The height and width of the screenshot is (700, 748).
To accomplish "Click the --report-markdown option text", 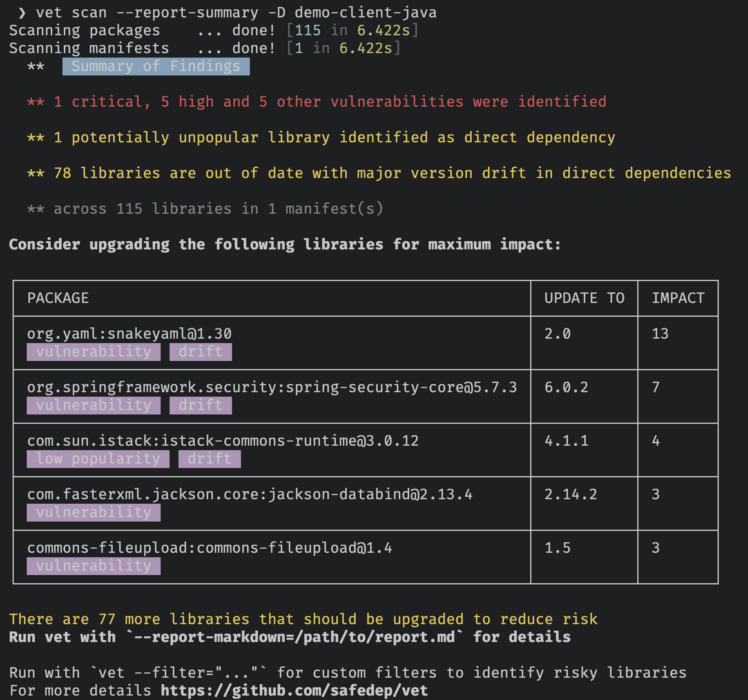I will [294, 637].
